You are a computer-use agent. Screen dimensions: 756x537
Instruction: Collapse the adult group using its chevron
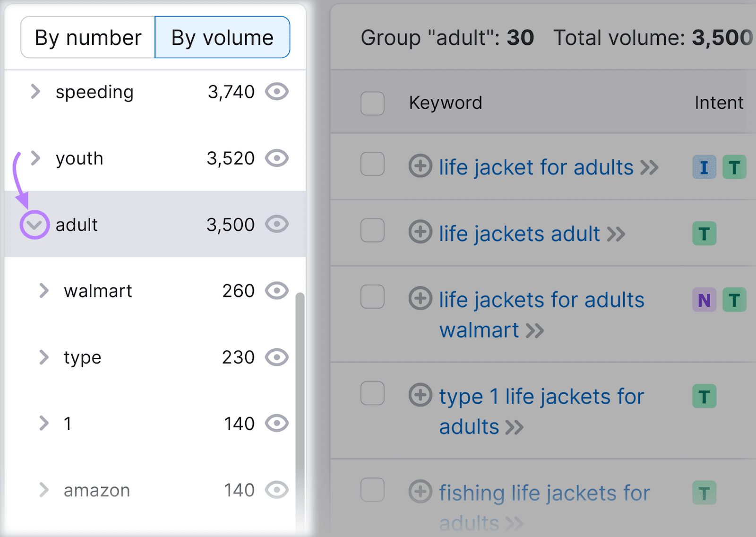click(33, 225)
